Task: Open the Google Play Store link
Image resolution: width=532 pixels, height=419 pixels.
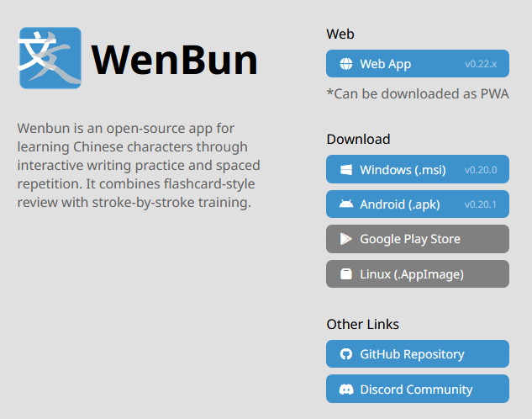Action: 418,239
